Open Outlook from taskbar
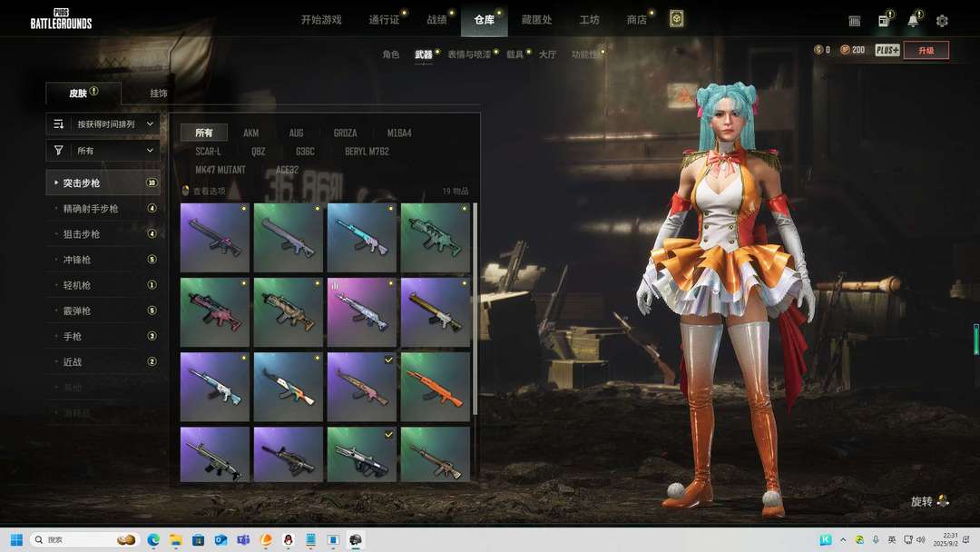Viewport: 980px width, 552px height. point(220,539)
